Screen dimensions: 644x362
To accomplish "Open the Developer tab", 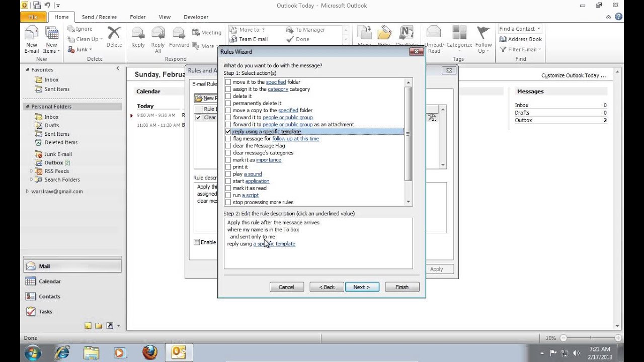I will [x=196, y=17].
